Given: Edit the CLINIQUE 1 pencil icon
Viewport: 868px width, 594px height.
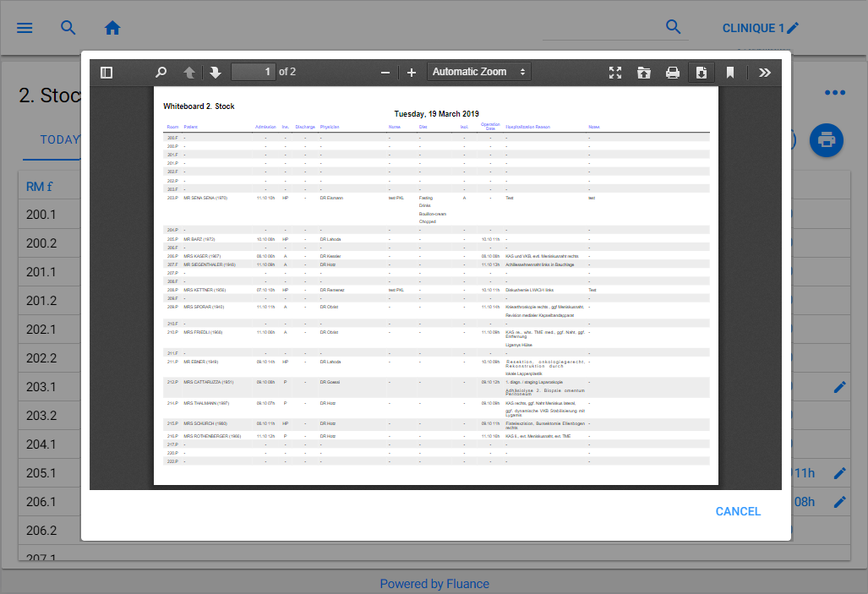Looking at the screenshot, I should coord(792,28).
